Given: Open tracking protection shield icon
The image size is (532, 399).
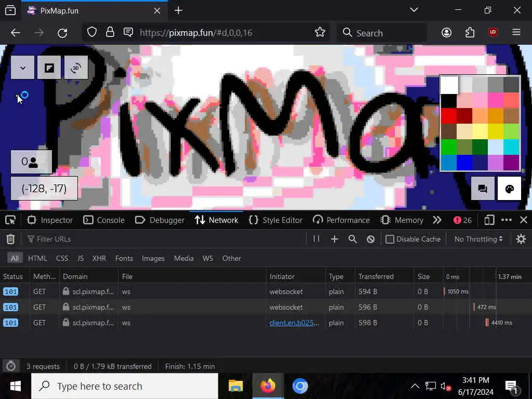Looking at the screenshot, I should tap(92, 33).
